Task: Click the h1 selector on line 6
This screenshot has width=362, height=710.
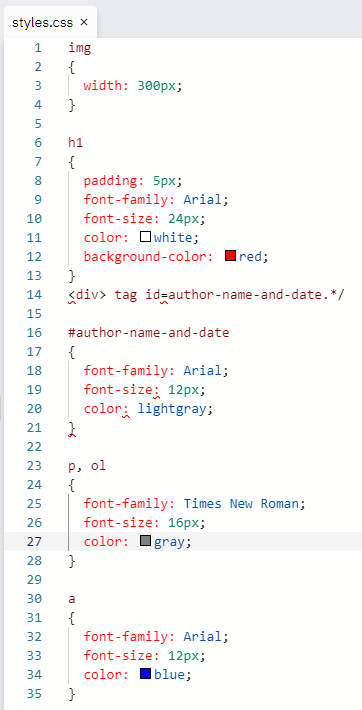Action: (76, 143)
